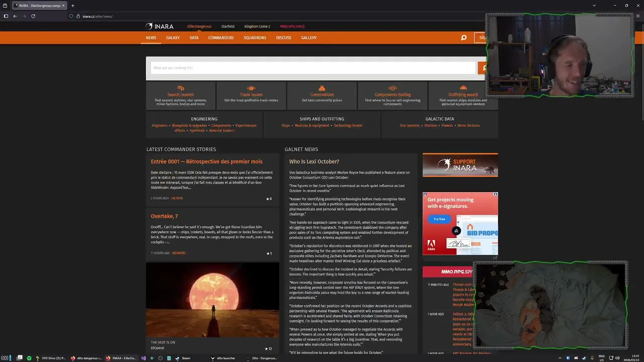
Task: Open the sidebar toggle icon beside the back arrow
Action: [6, 16]
